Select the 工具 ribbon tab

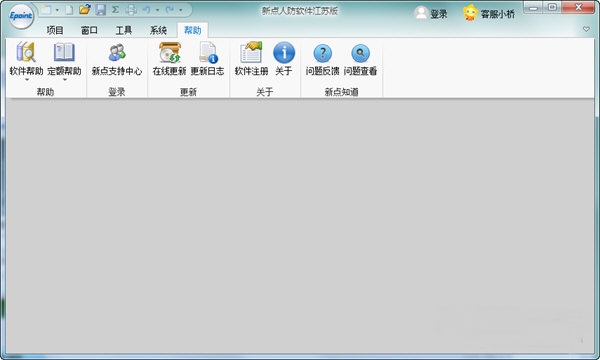(124, 30)
